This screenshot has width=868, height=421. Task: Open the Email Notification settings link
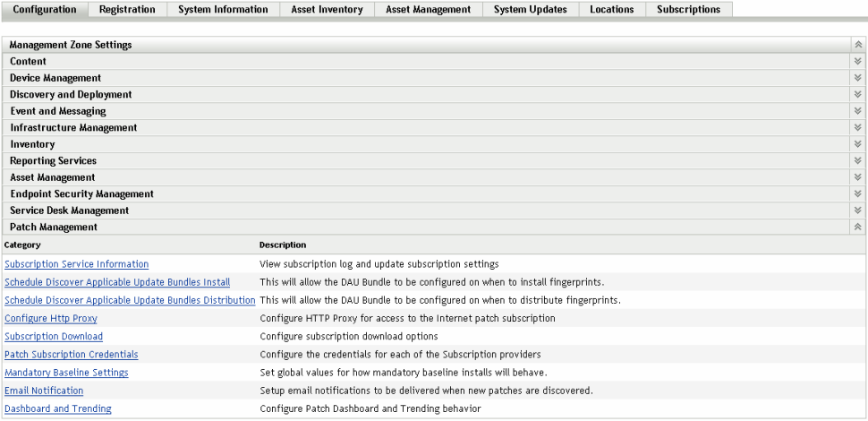coord(44,391)
